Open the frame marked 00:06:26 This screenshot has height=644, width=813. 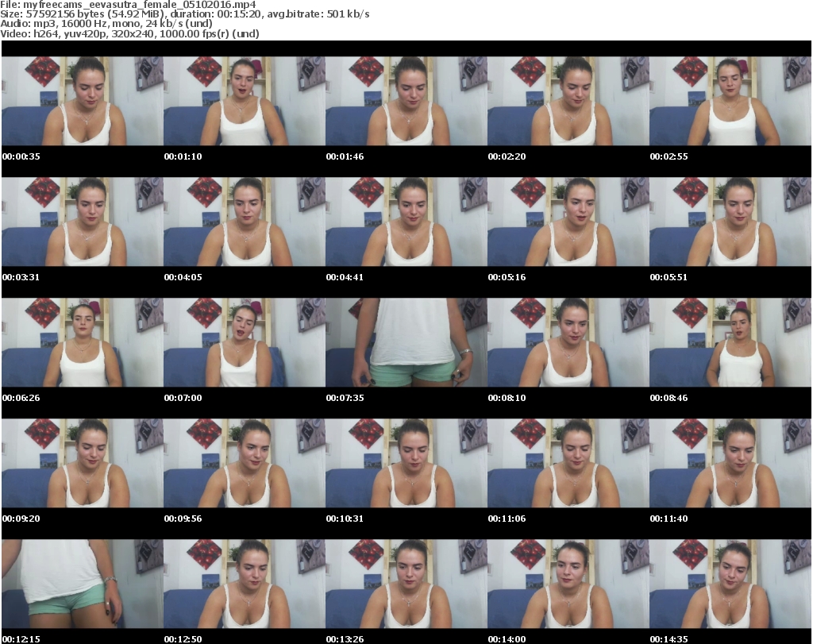point(82,342)
